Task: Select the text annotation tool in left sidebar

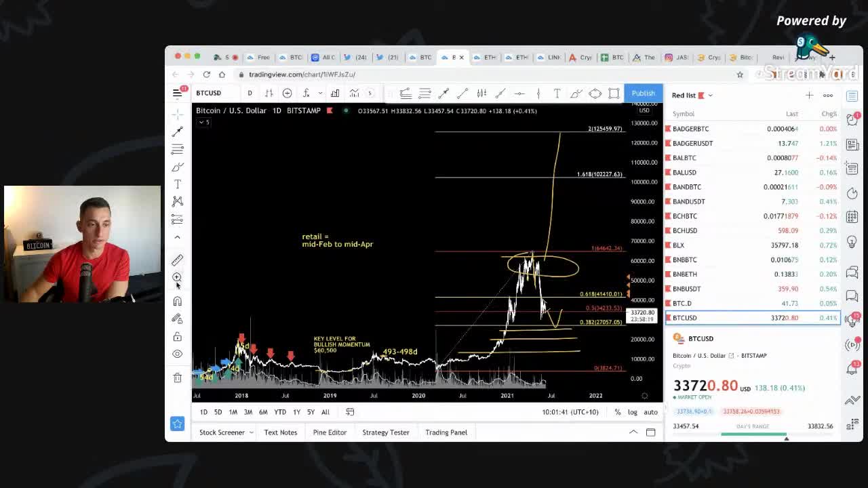Action: (x=177, y=184)
